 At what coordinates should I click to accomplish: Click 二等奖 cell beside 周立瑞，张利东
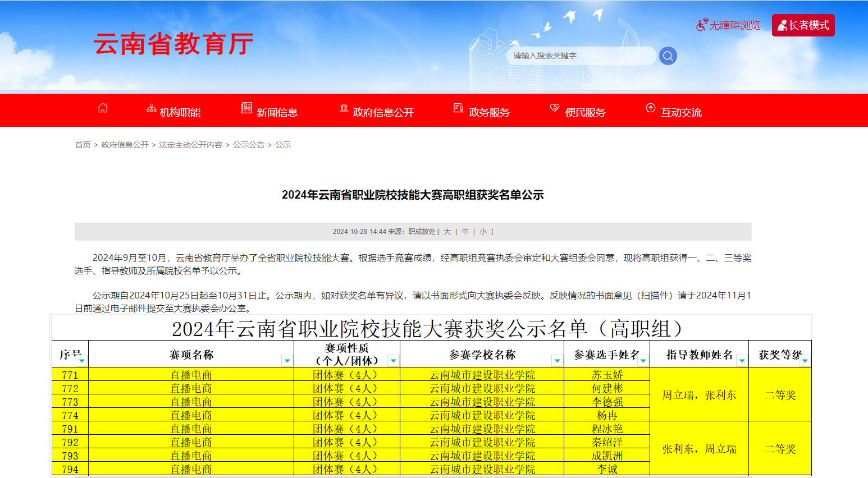tap(780, 395)
